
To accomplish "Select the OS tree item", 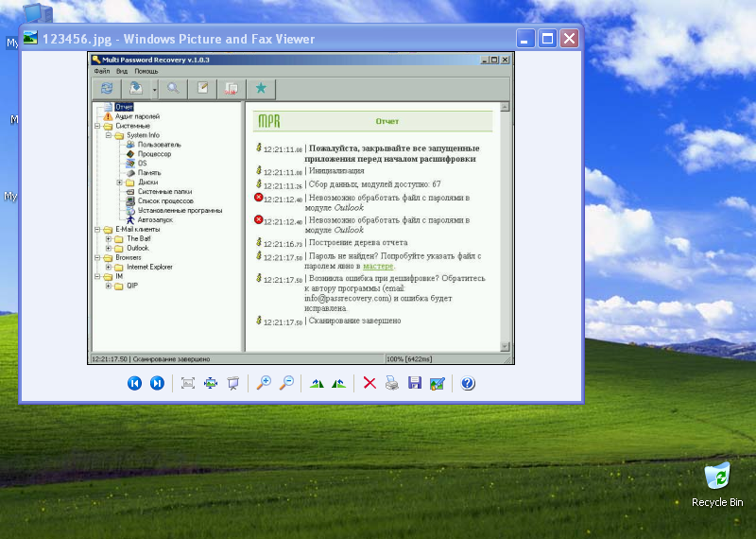I will tap(142, 164).
